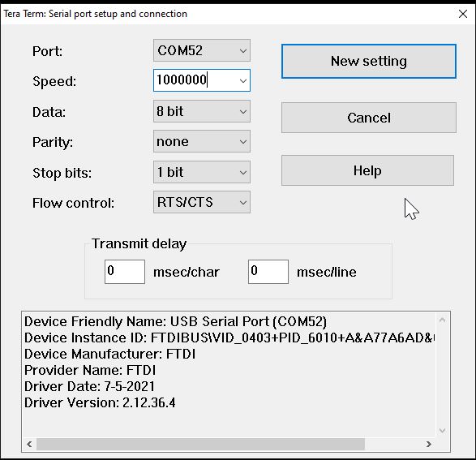Open the Parity dropdown set to none

pos(202,141)
